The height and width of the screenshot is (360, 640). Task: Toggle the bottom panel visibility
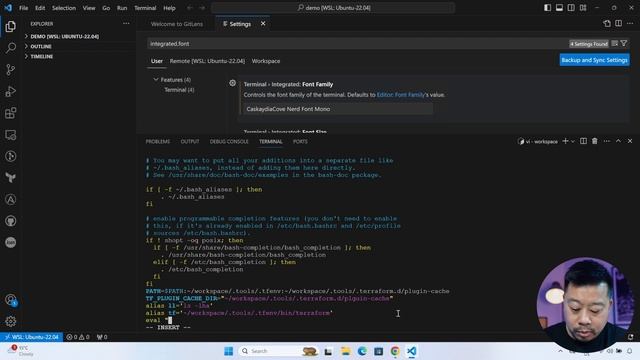[x=559, y=8]
